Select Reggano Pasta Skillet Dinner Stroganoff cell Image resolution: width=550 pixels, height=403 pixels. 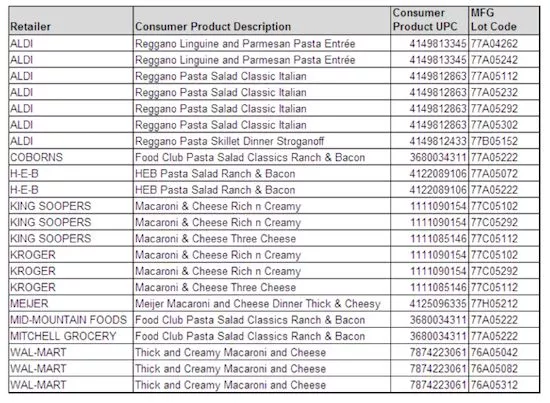pyautogui.click(x=262, y=141)
